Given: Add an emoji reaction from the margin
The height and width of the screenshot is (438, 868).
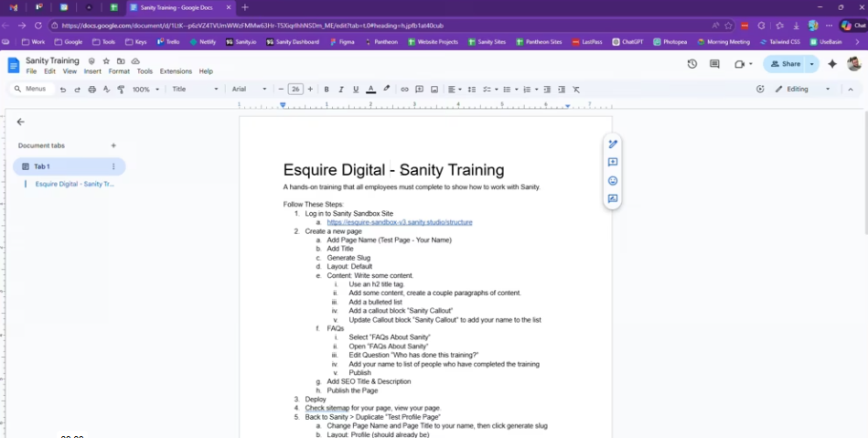Looking at the screenshot, I should pyautogui.click(x=613, y=180).
